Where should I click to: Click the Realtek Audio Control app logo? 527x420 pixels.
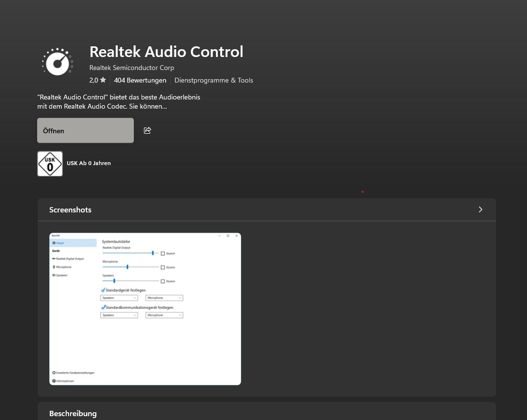(57, 62)
